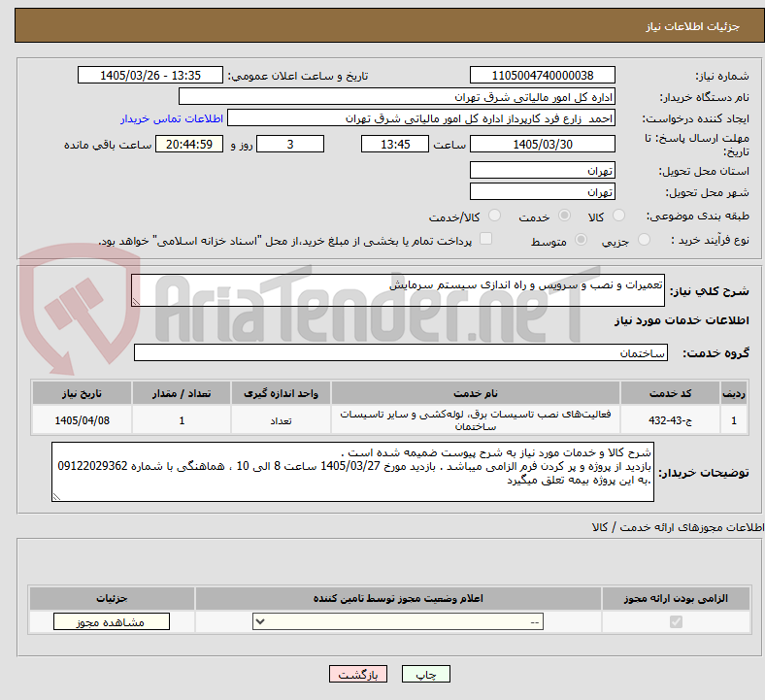Toggle the الزامی بودن ارائه مجوز checkbox
Image resolution: width=765 pixels, height=700 pixels.
click(676, 622)
